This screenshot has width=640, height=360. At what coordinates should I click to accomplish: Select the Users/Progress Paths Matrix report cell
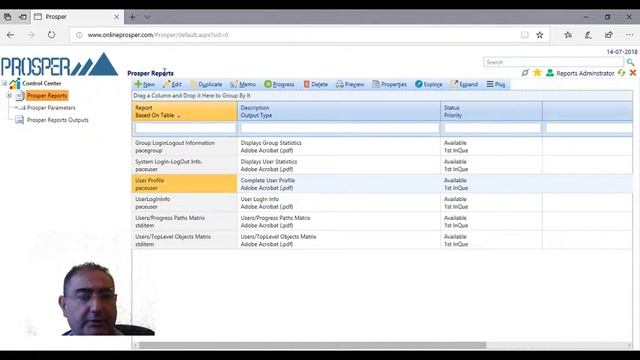[184, 222]
